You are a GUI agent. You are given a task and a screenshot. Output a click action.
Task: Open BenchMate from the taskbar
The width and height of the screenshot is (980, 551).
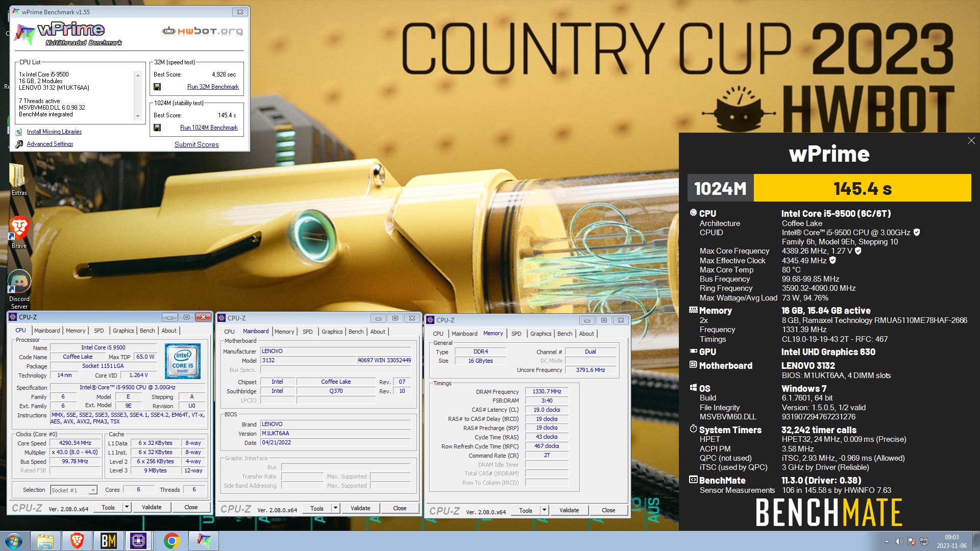point(108,541)
